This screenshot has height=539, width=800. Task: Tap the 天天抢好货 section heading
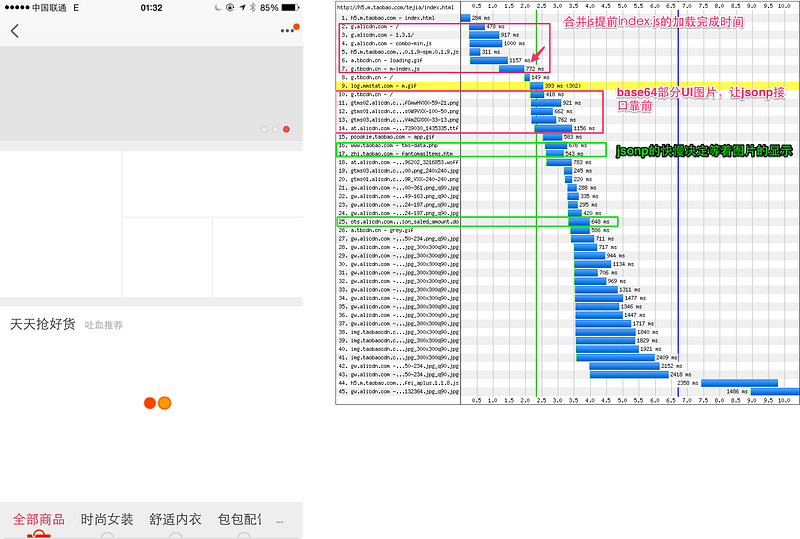[x=43, y=324]
